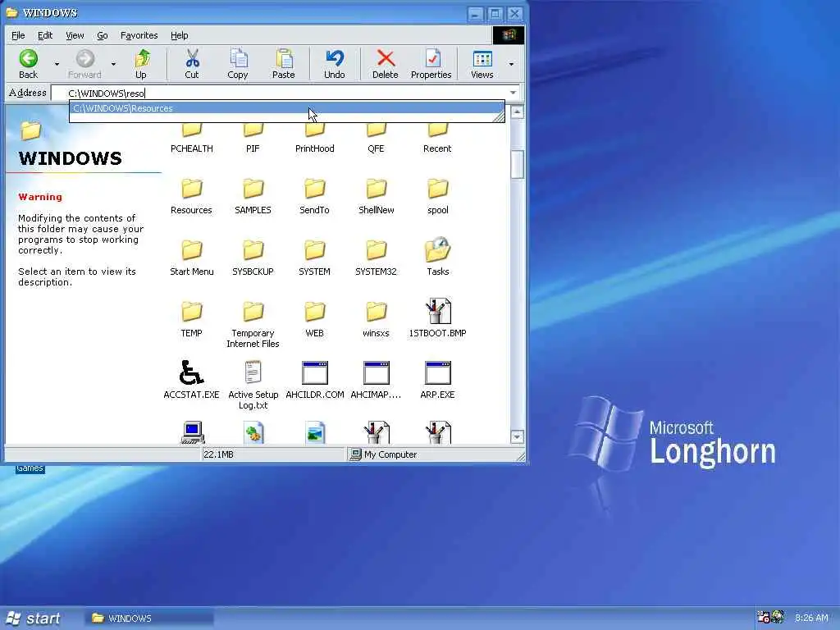Click the Paste toolbar button
The height and width of the screenshot is (630, 840).
coord(284,64)
